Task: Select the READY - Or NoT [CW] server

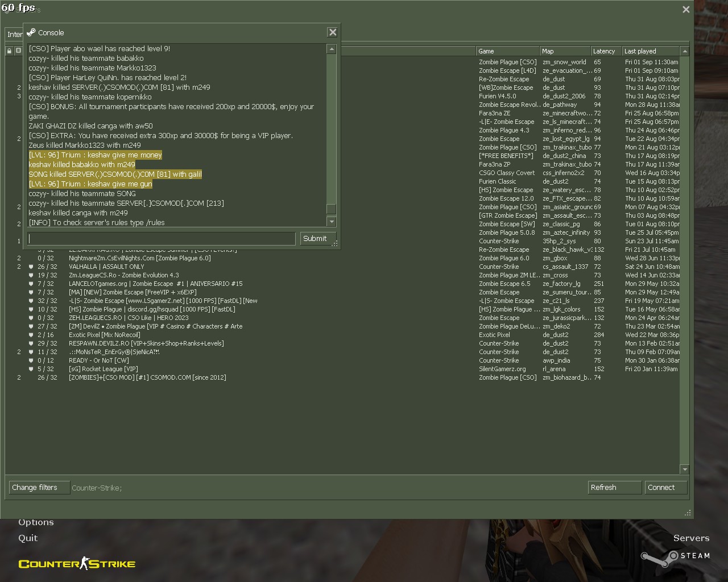Action: pyautogui.click(x=342, y=360)
